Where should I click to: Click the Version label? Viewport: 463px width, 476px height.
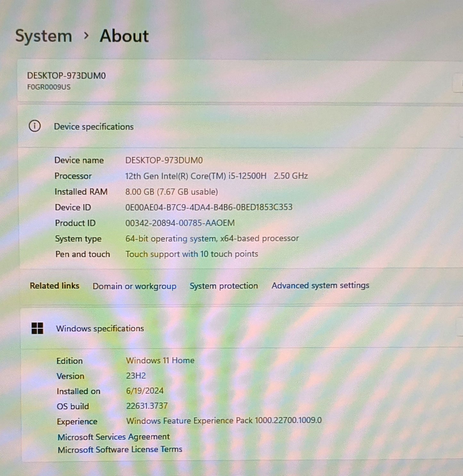pyautogui.click(x=70, y=376)
